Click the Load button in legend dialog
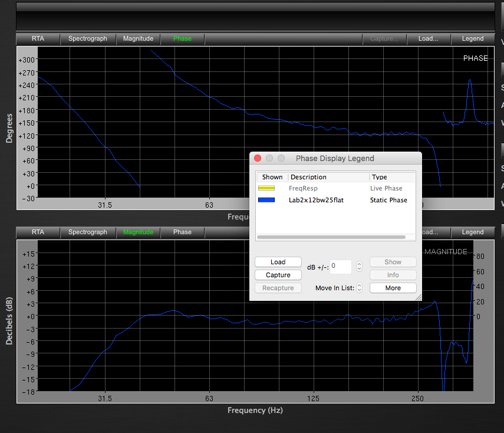 point(278,262)
